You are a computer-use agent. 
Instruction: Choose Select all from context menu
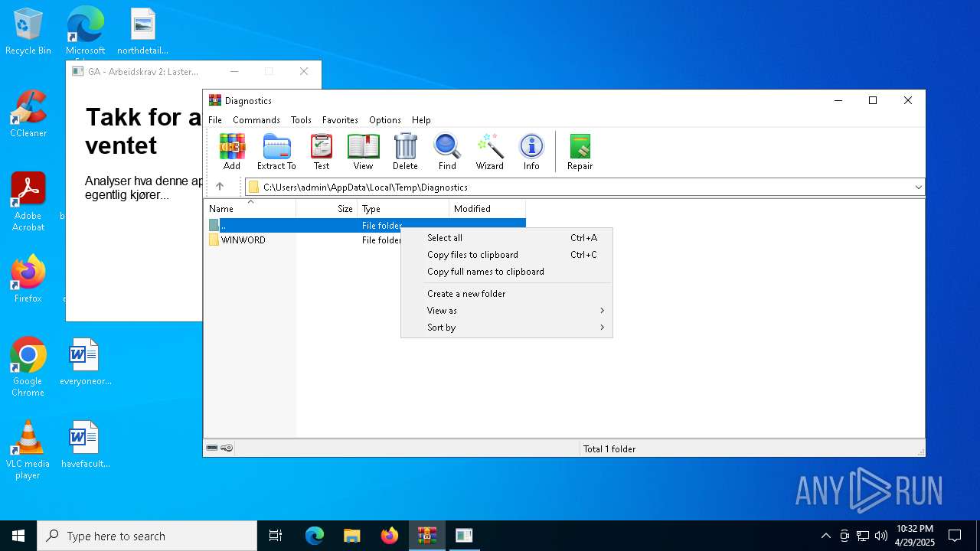coord(507,238)
